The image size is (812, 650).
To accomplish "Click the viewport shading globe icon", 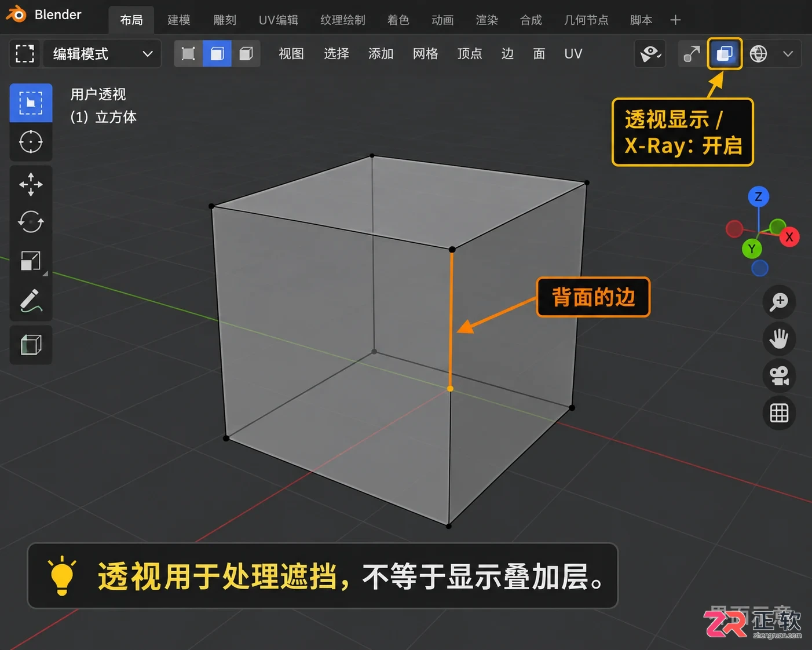I will 758,54.
